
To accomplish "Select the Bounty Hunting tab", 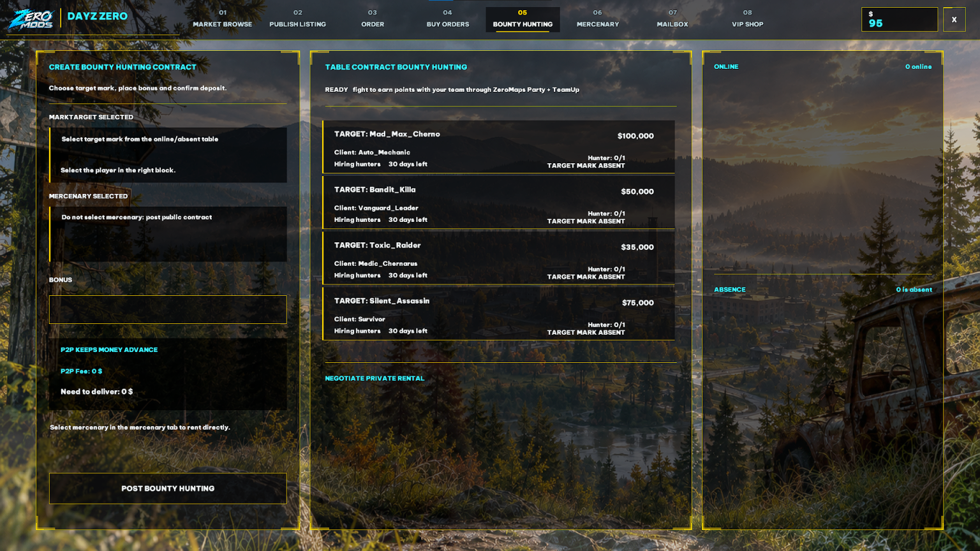I will point(523,19).
